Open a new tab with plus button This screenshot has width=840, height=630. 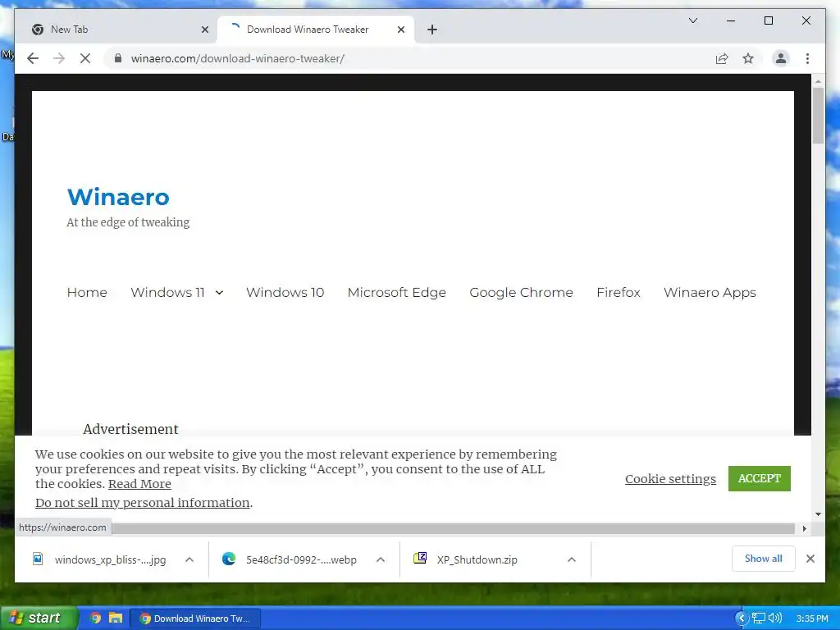pos(432,30)
